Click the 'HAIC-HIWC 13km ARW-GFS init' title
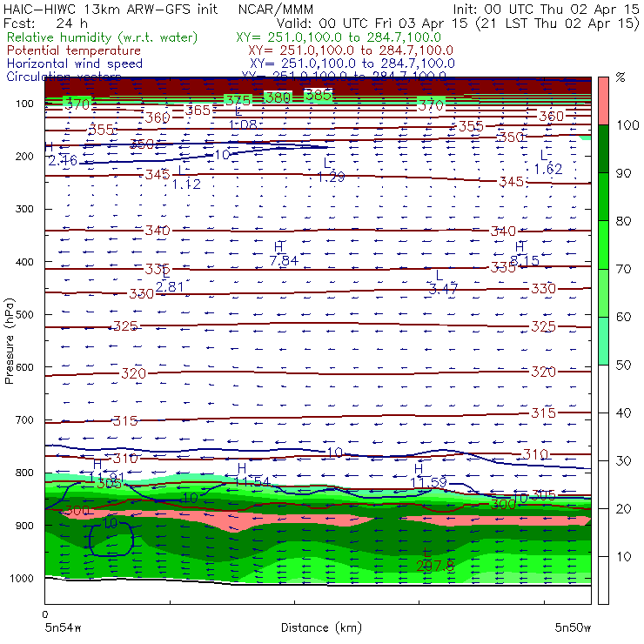The width and height of the screenshot is (644, 644). tap(110, 9)
